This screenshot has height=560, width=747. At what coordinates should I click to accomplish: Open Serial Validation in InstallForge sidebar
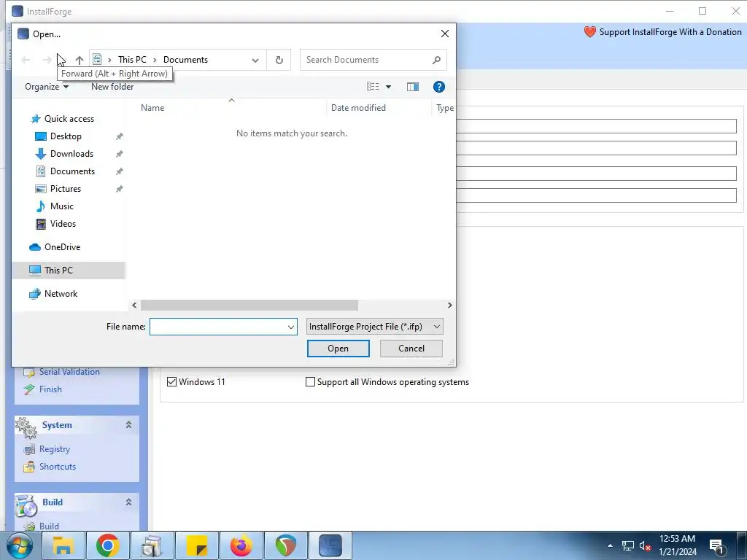pyautogui.click(x=69, y=372)
